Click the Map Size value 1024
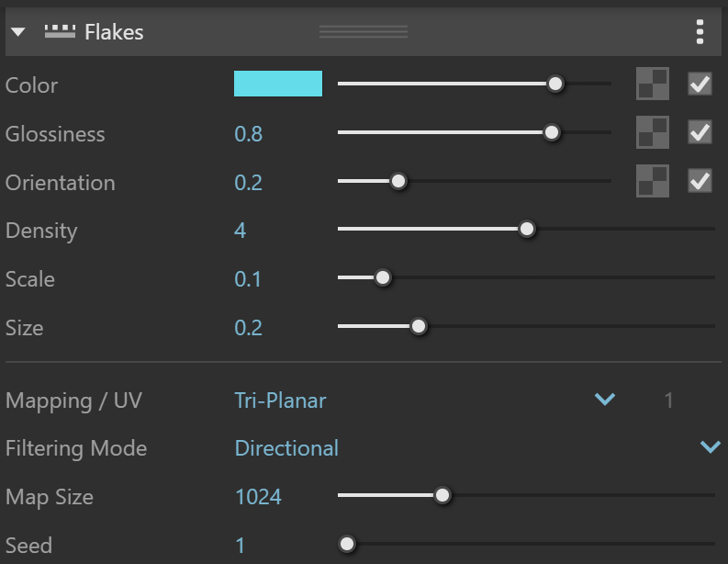 (258, 497)
